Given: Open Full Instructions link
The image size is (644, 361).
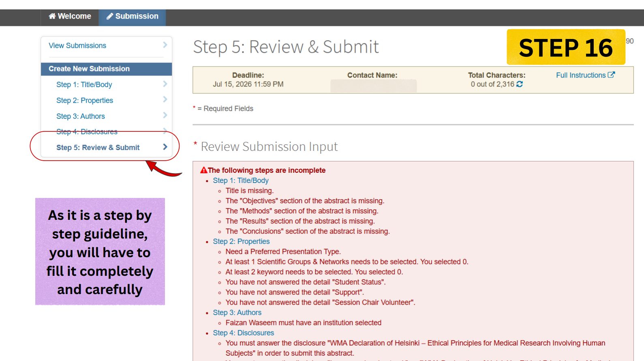Looking at the screenshot, I should (581, 75).
